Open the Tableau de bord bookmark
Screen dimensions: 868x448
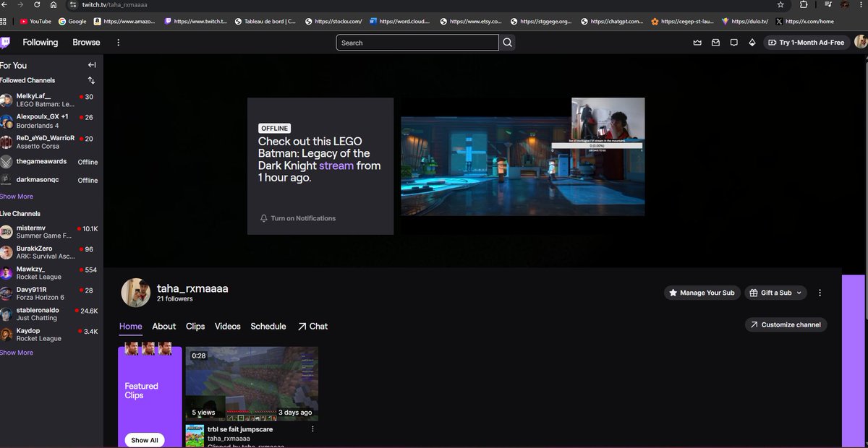pos(265,22)
